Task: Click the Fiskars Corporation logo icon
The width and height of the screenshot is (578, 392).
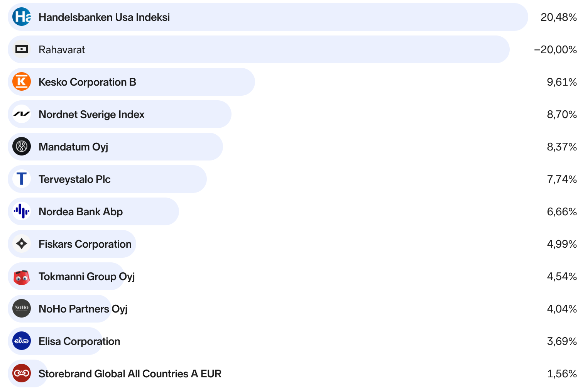Action: (22, 244)
